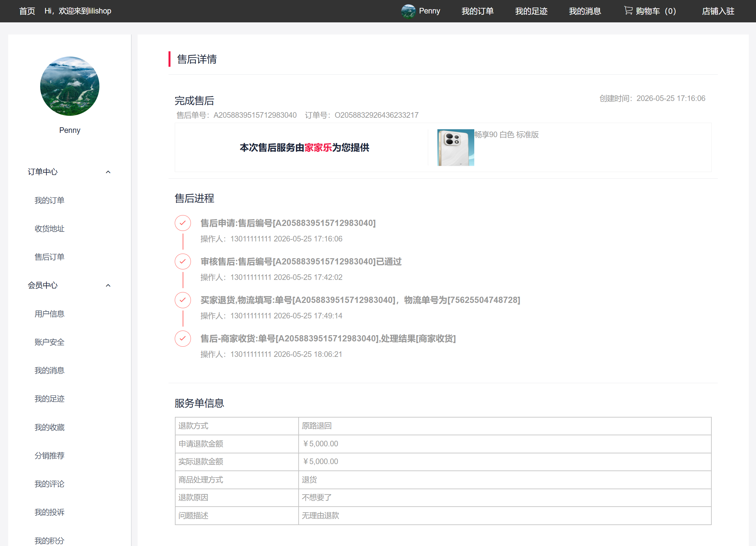Click the 售后申请 step checkmark icon

[x=183, y=223]
